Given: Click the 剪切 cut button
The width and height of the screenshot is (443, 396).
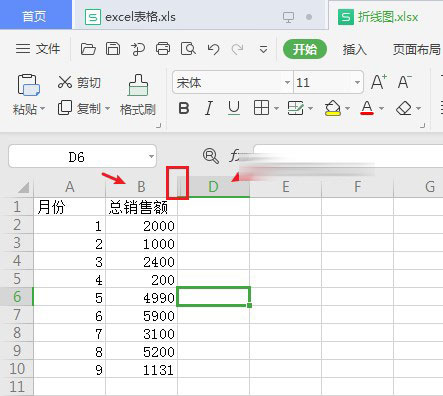Looking at the screenshot, I should click(79, 82).
